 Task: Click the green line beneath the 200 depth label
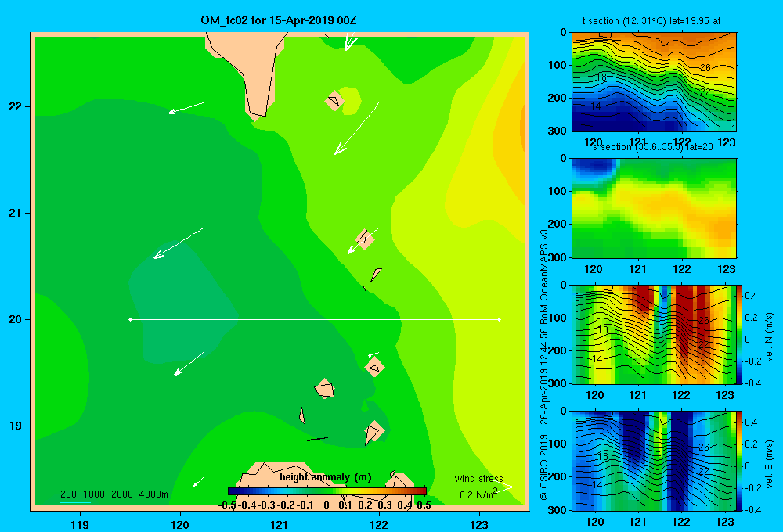(75, 502)
